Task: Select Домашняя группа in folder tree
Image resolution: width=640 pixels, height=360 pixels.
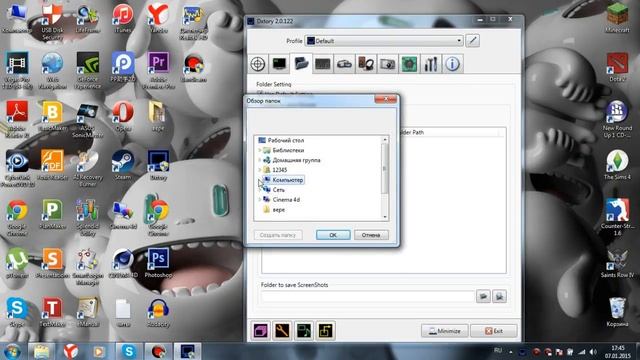Action: tap(296, 160)
